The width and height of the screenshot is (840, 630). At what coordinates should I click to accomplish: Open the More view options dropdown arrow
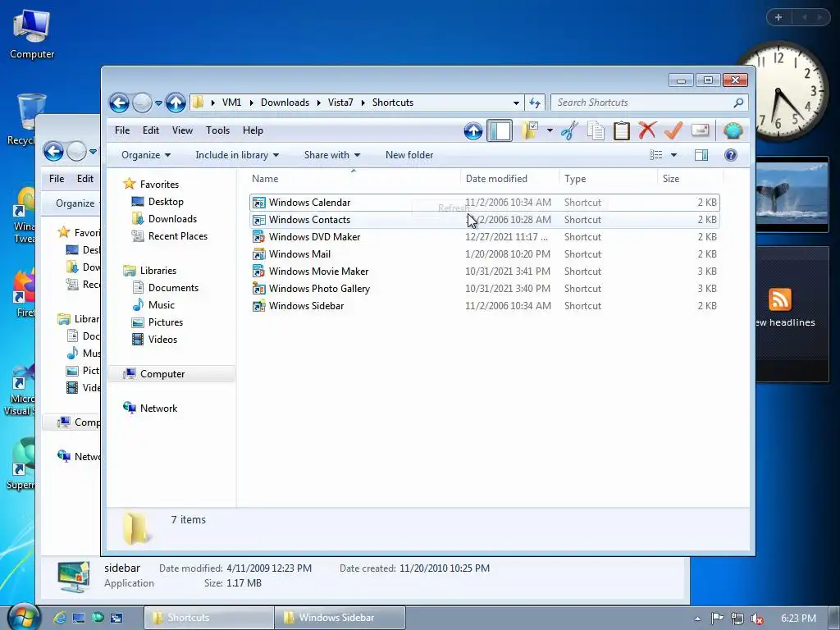tap(674, 155)
